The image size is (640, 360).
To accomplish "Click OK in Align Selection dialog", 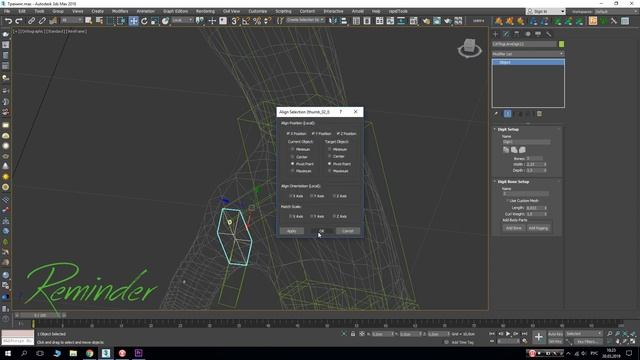I will click(x=321, y=231).
